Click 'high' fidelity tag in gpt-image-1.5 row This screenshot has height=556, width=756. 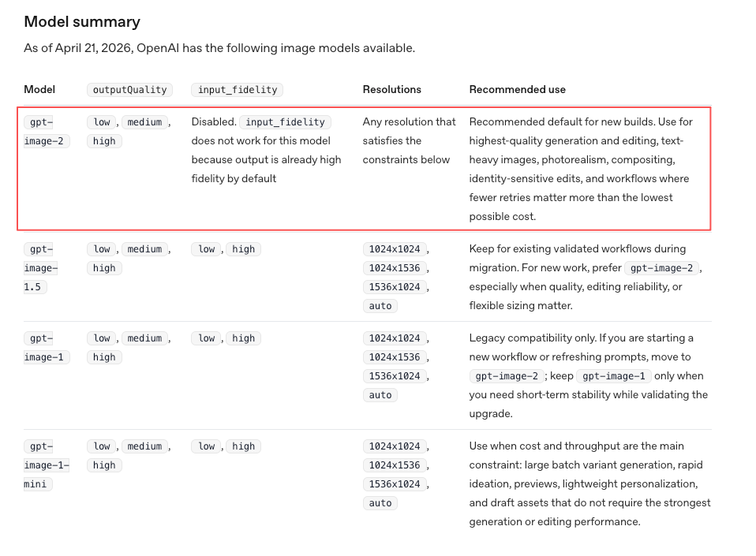pos(244,249)
